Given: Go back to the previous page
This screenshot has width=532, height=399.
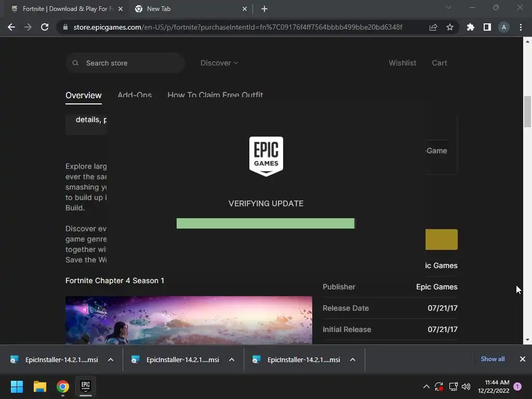Looking at the screenshot, I should (x=11, y=27).
